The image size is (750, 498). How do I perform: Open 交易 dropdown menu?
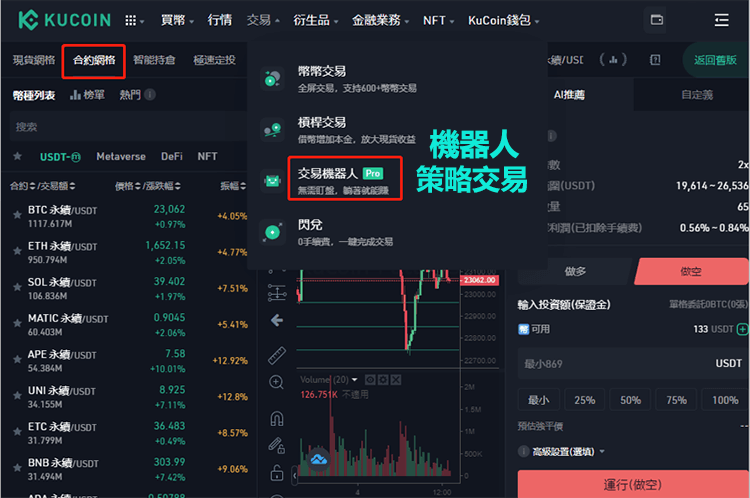pos(263,20)
